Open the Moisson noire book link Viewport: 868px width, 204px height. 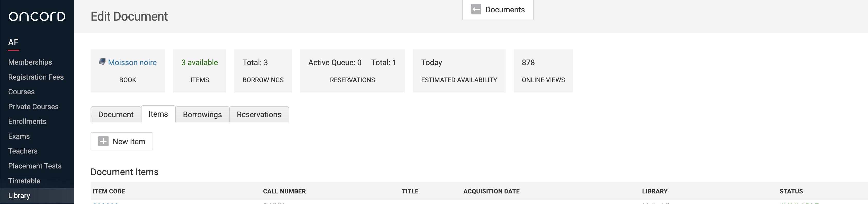(132, 62)
